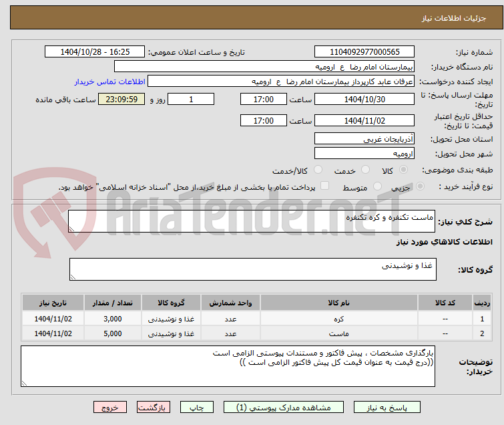Select the جزیی purchase type radio
Viewport: 504px width, 425px height.
click(x=420, y=186)
